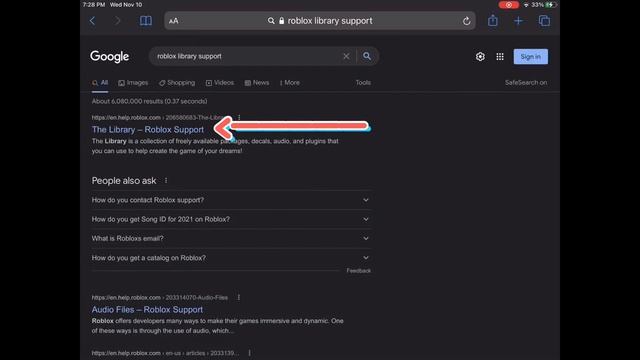Click the Google magnifier search button
Screen dimensions: 640x360
click(367, 56)
